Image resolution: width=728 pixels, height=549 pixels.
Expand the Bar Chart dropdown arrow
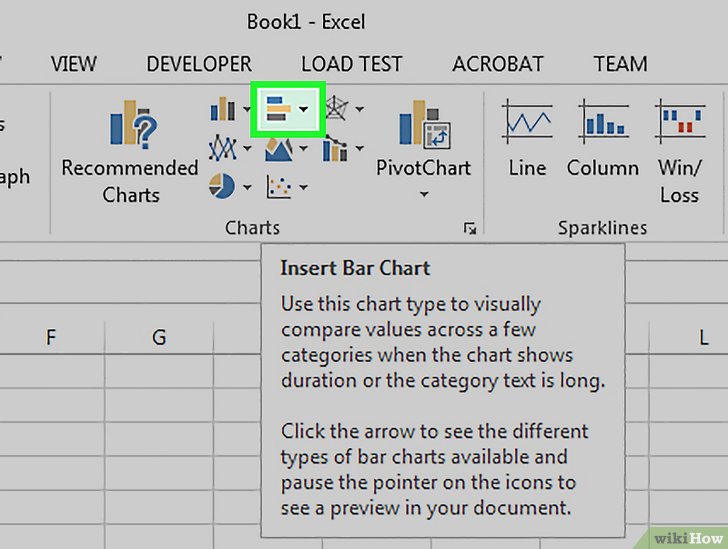[x=304, y=110]
